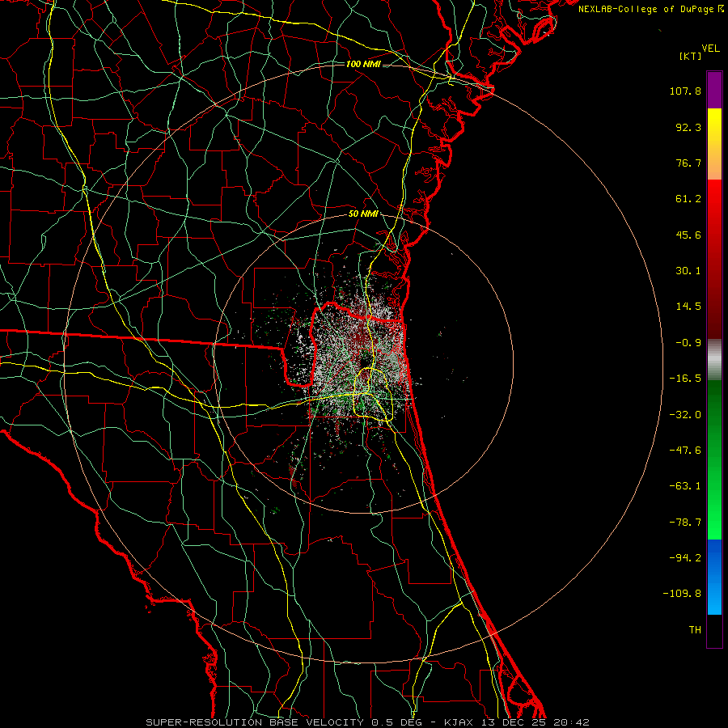Pick the purple segment of velocity color bar
Screen dimensions: 728x728
tap(714, 90)
